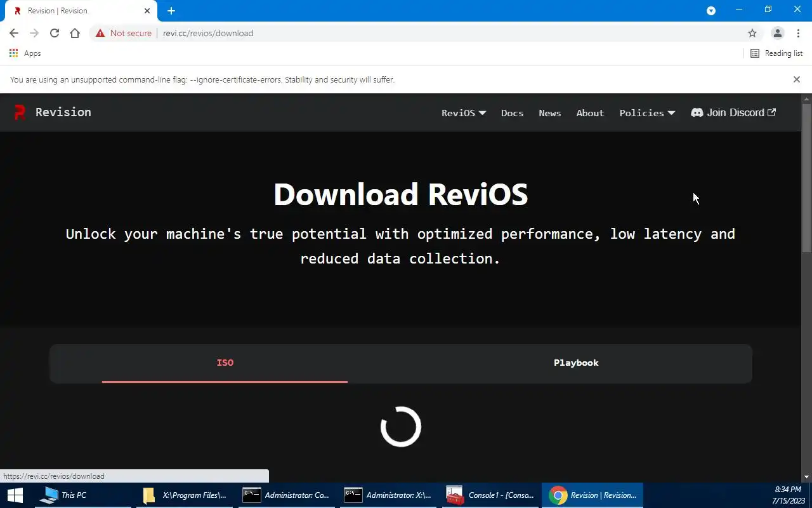Bookmark this page with star icon
812x508 pixels.
[752, 33]
